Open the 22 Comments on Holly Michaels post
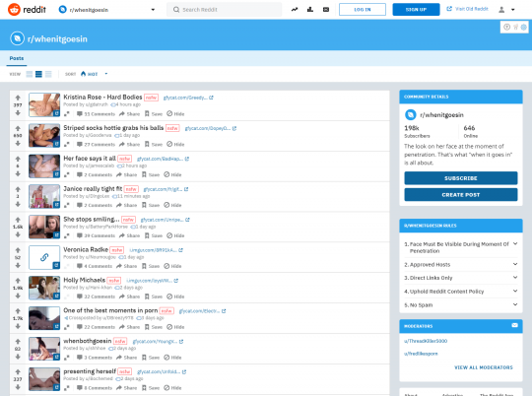The height and width of the screenshot is (396, 532). coord(96,297)
